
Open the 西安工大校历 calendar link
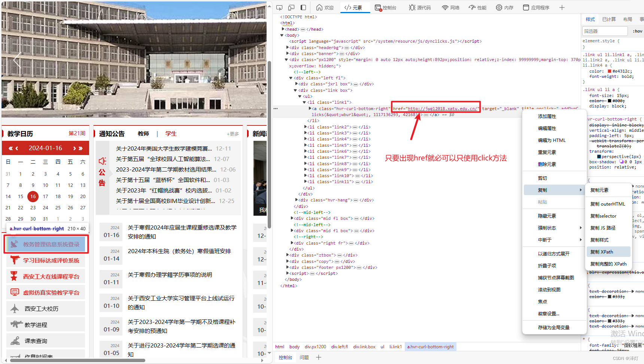click(x=46, y=309)
